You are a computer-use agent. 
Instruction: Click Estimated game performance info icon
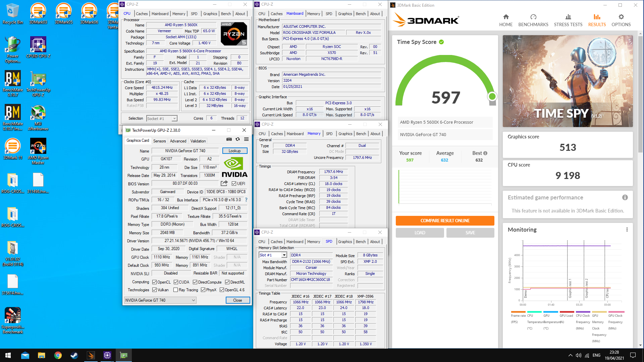pos(625,197)
